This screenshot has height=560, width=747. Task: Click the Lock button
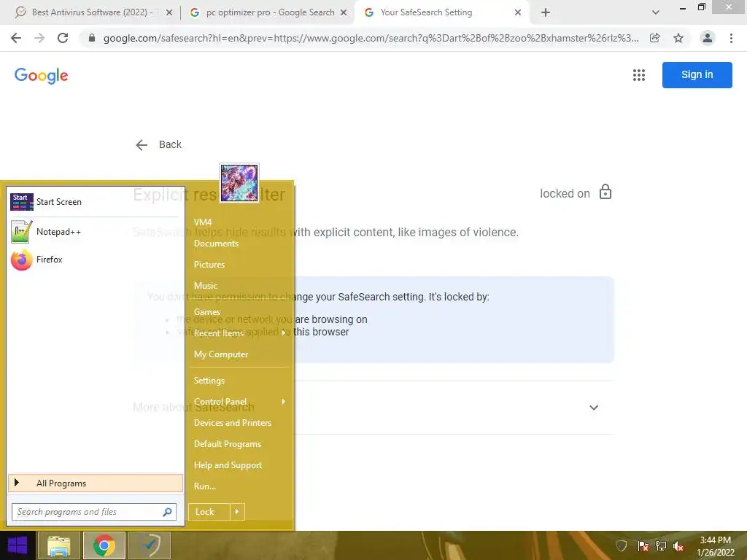[209, 512]
